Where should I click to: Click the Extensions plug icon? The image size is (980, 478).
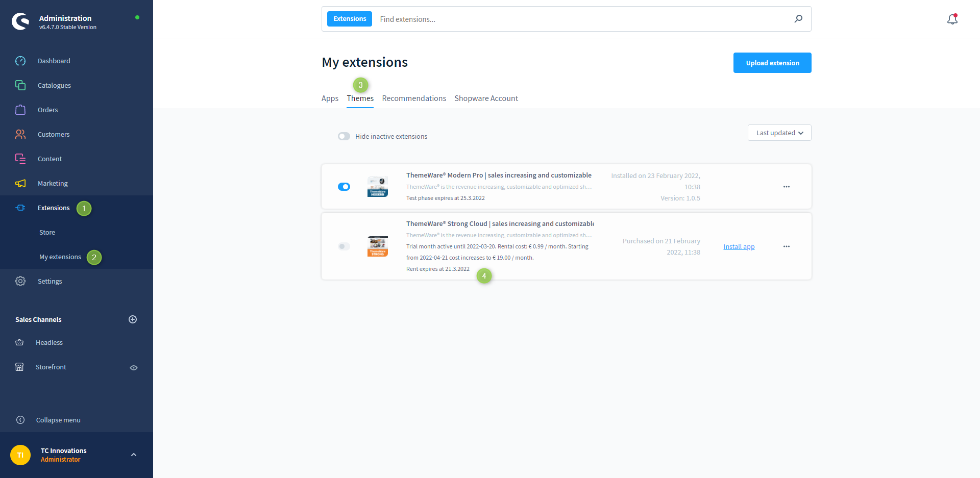pyautogui.click(x=20, y=208)
